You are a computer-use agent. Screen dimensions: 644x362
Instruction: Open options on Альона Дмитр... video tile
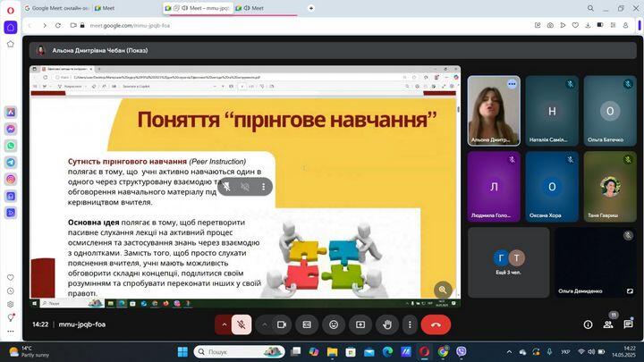tap(512, 84)
